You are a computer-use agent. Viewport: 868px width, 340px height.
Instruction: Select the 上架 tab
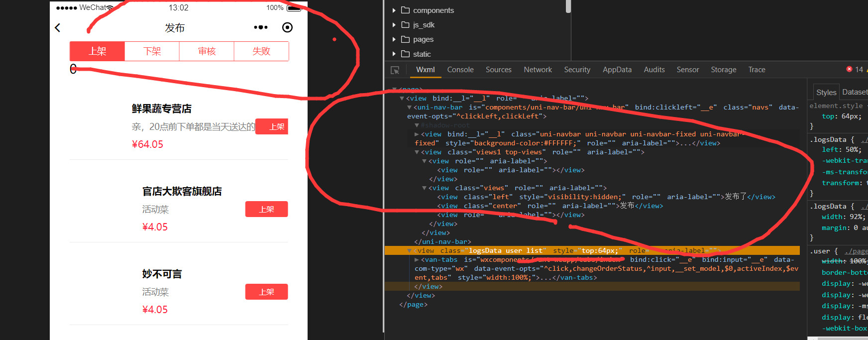click(98, 51)
